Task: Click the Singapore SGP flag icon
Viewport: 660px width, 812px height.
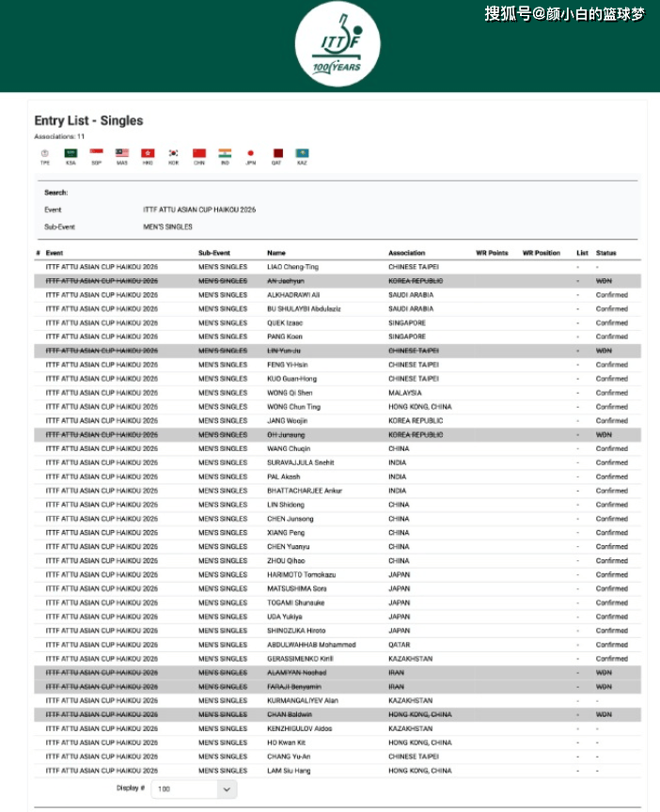Action: point(96,153)
